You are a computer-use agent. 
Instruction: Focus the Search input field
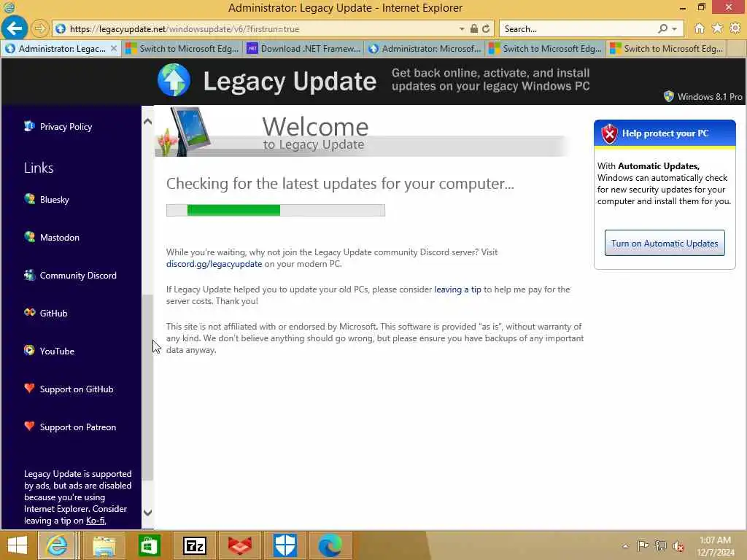click(579, 29)
